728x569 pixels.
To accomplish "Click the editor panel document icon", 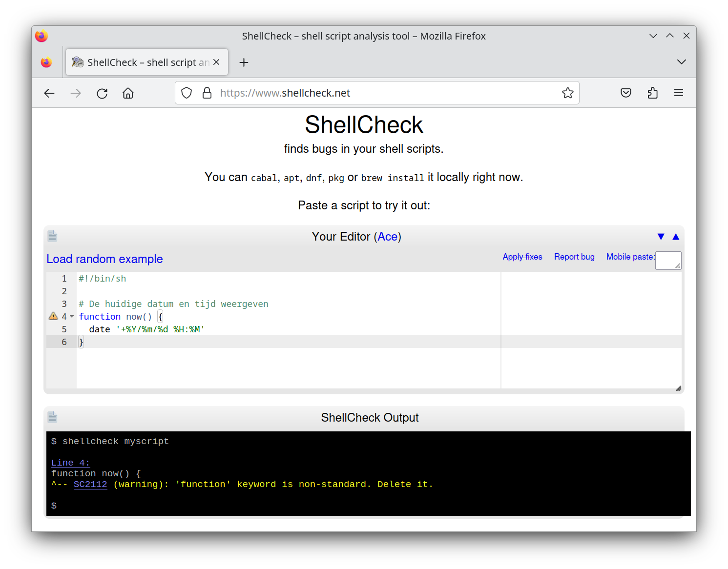I will click(x=53, y=236).
